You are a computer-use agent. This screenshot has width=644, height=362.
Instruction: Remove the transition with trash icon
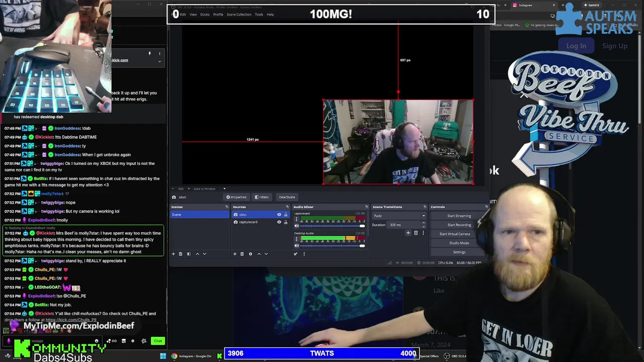[416, 233]
